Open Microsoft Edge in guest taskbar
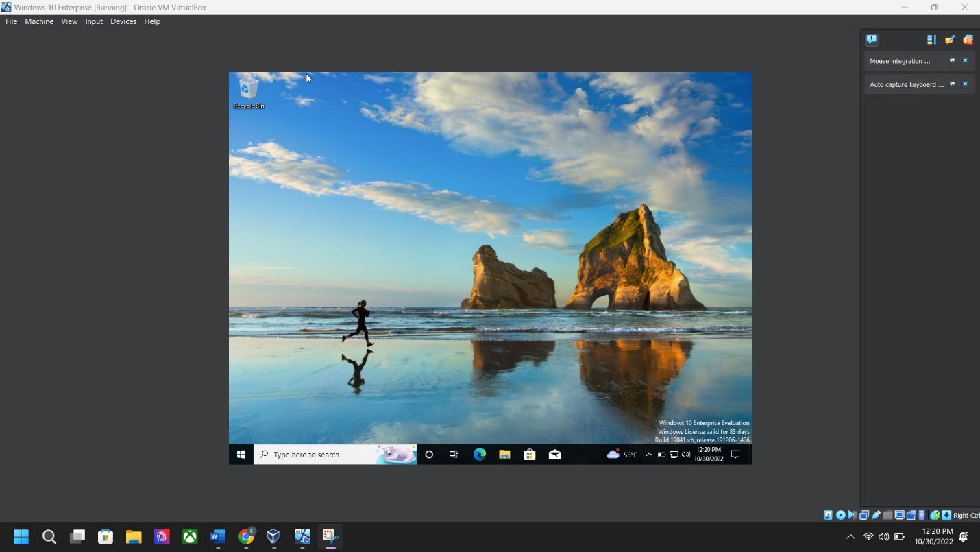980x552 pixels. pos(480,455)
